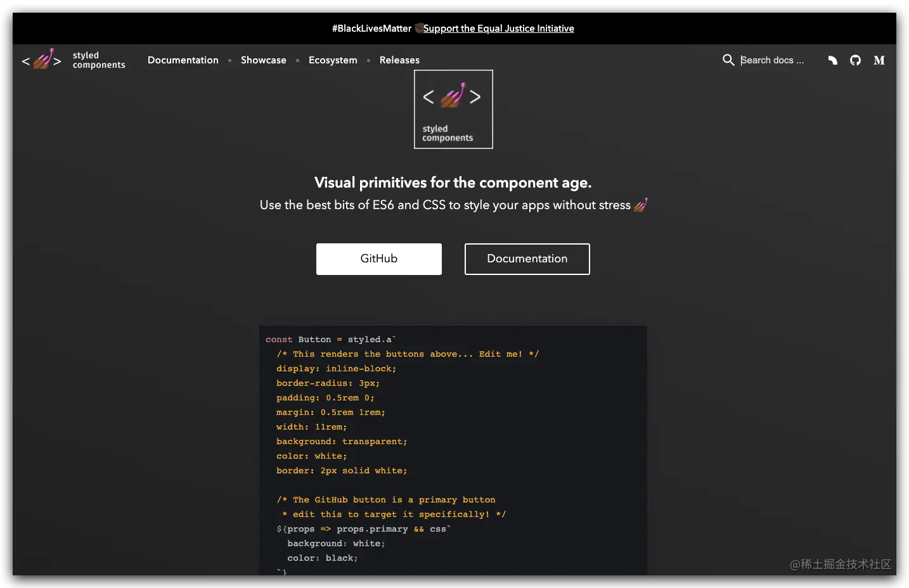Click the white GitHub button
This screenshot has width=909, height=588.
click(x=379, y=259)
